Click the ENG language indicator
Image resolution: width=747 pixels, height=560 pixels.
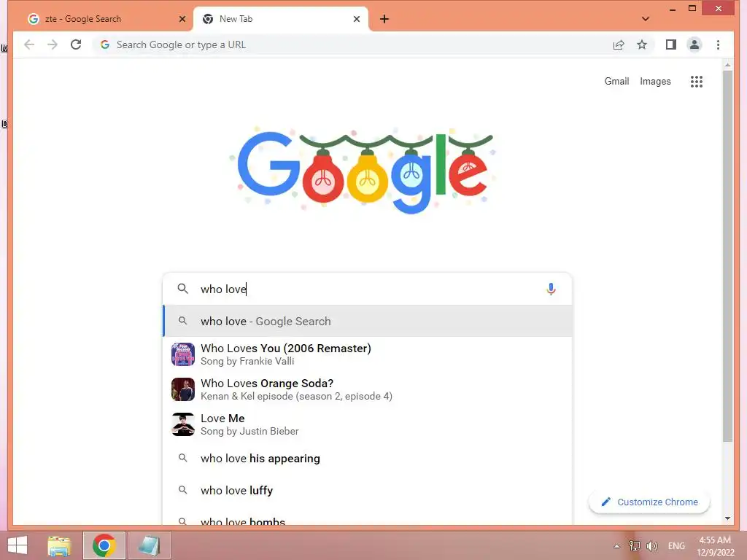coord(676,546)
